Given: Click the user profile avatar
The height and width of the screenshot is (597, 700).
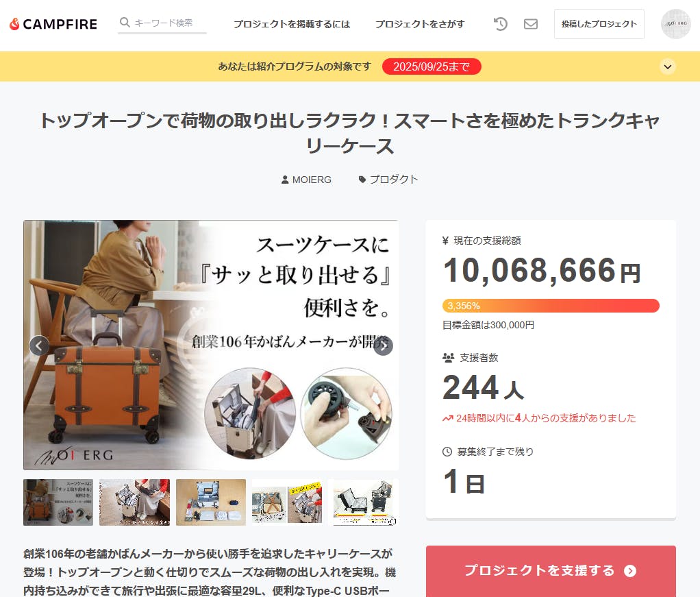Looking at the screenshot, I should click(675, 24).
